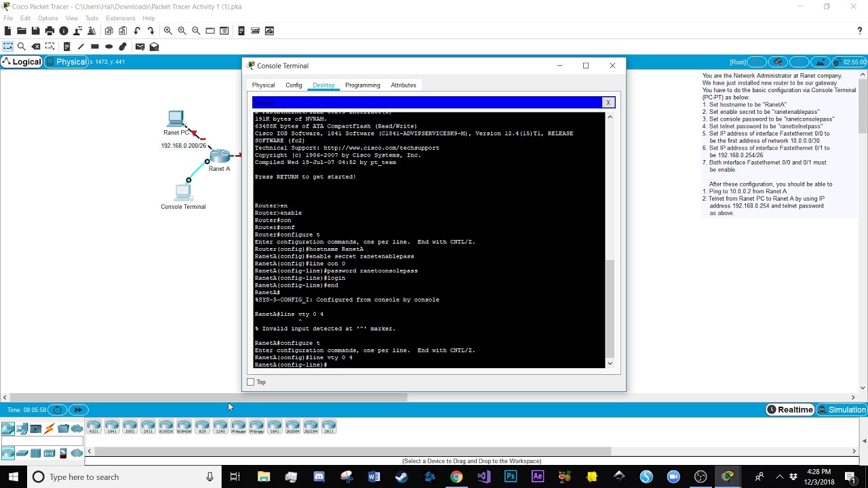The height and width of the screenshot is (488, 868).
Task: Switch to Realtime mode
Action: tap(789, 409)
